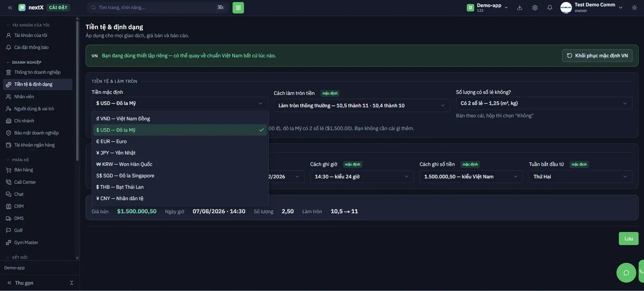Viewport: 644px width, 291px height.
Task: Open the Cách làm tròn tiền dropdown
Action: (362, 105)
